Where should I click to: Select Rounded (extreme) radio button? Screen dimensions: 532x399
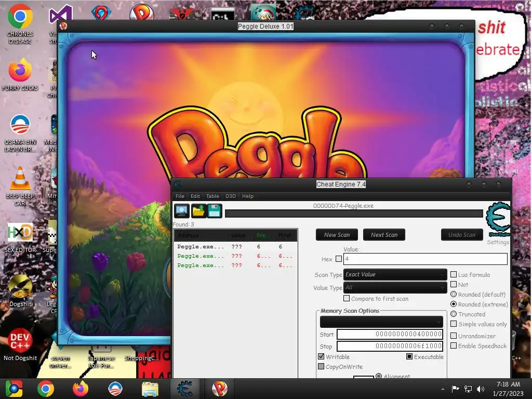454,304
